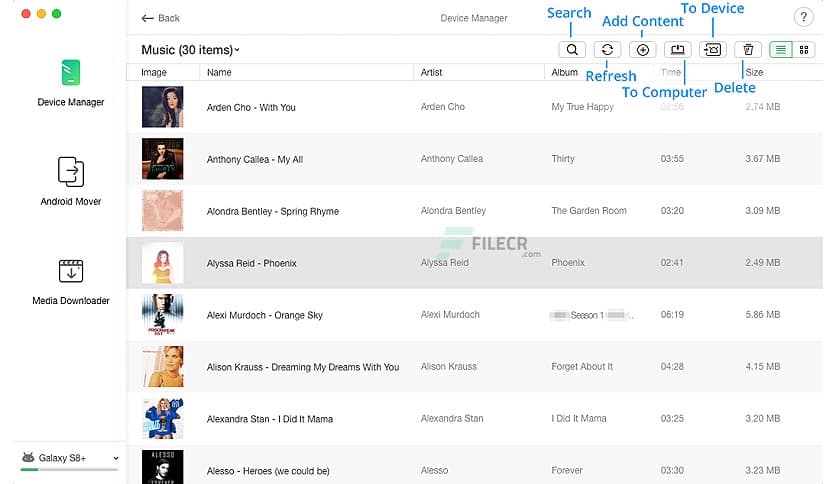Open the Media Downloader section
Image resolution: width=836 pixels, height=484 pixels.
(x=70, y=280)
